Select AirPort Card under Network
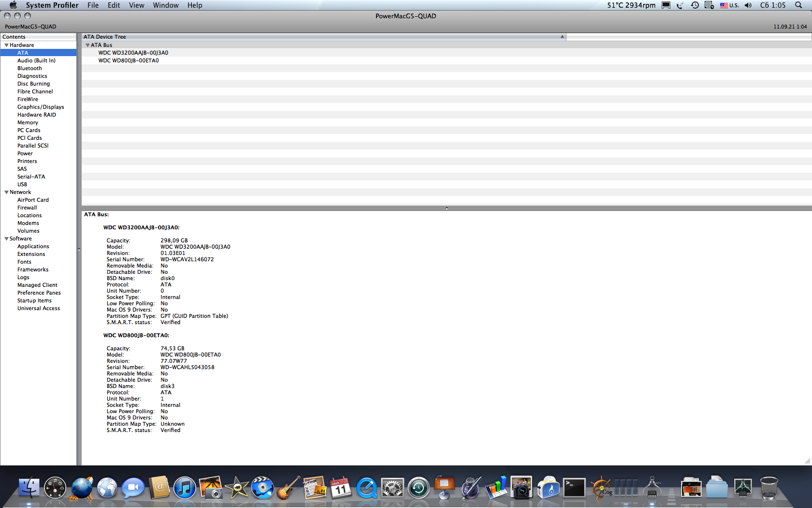Image resolution: width=812 pixels, height=508 pixels. click(33, 200)
